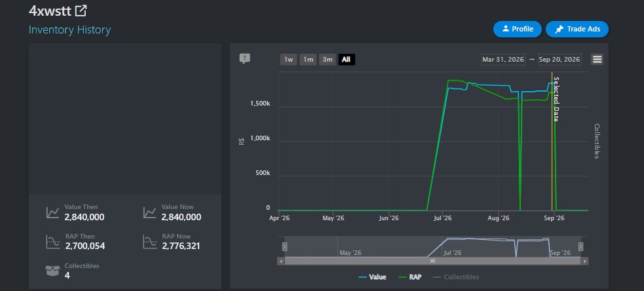Click the 4xwstt username title
This screenshot has width=644, height=291.
click(x=50, y=11)
